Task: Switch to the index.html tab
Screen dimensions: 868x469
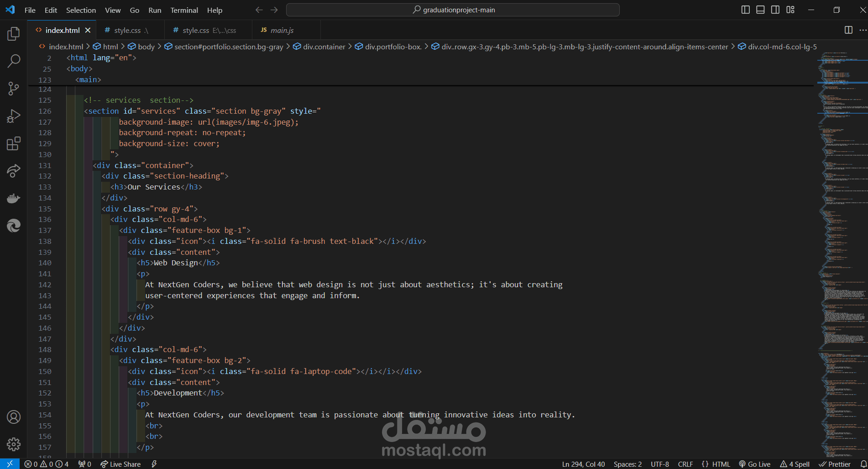Action: click(62, 30)
